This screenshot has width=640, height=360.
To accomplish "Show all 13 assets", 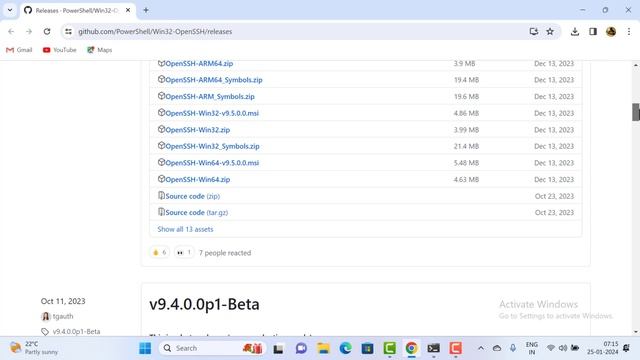I will pos(185,229).
